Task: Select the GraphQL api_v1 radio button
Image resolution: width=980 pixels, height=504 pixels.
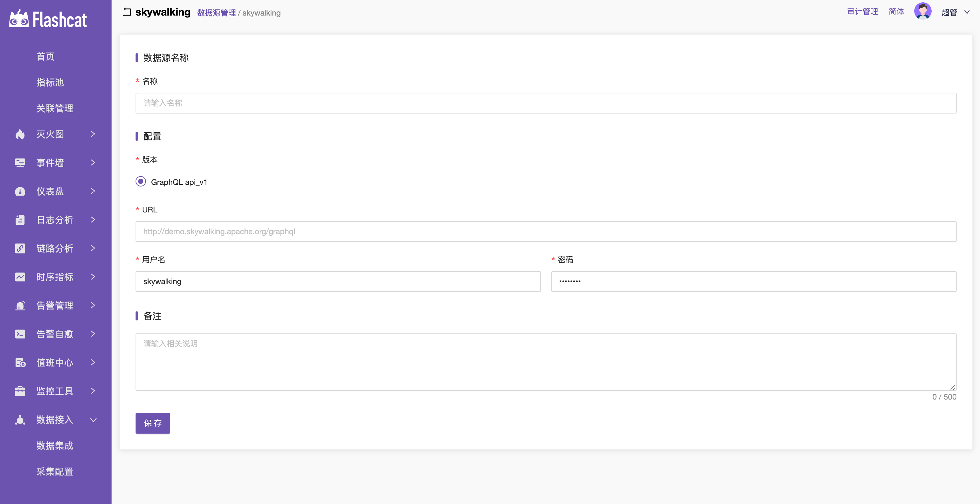Action: point(141,181)
